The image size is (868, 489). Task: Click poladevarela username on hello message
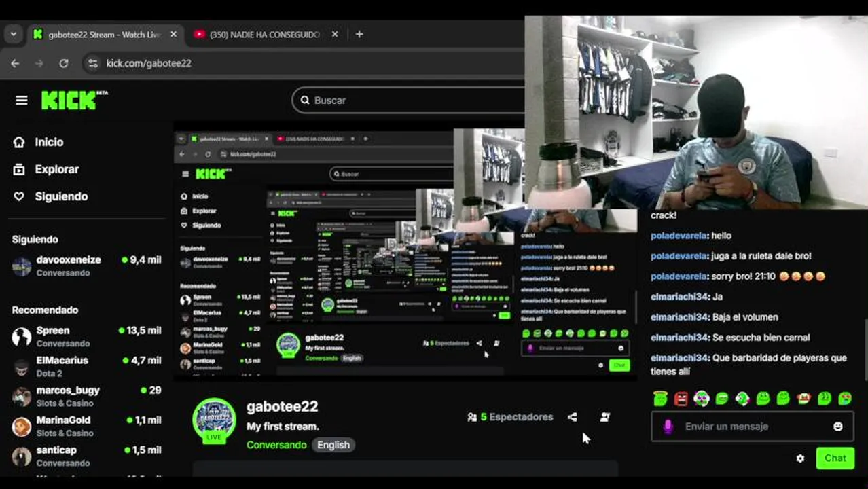679,236
